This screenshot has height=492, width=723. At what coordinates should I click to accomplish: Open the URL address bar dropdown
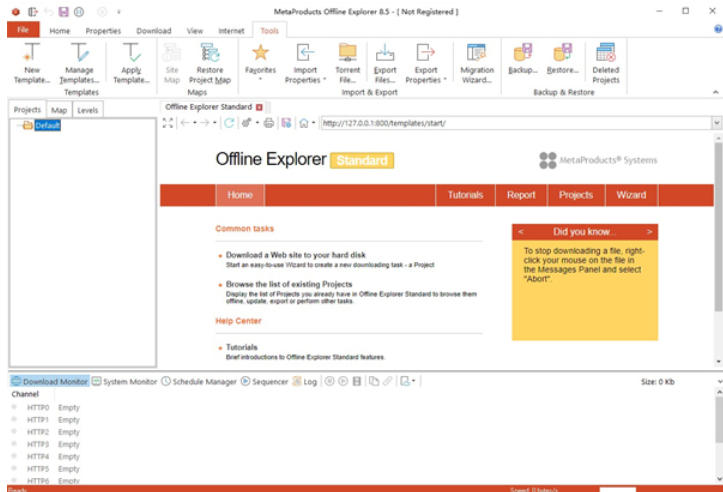717,123
